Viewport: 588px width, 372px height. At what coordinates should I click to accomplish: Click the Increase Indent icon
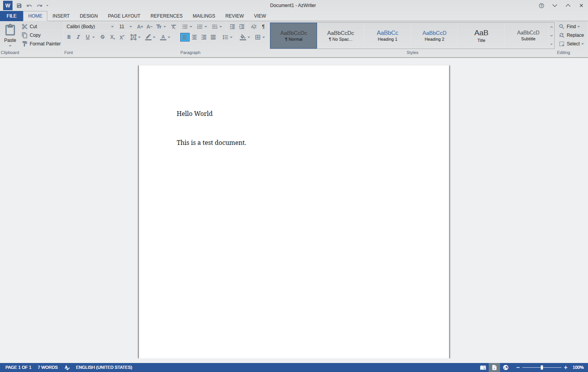coord(242,27)
